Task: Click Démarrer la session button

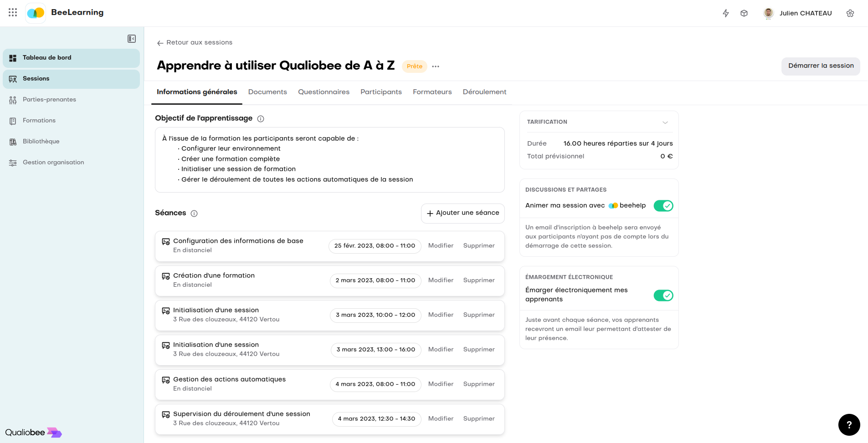Action: coord(821,66)
